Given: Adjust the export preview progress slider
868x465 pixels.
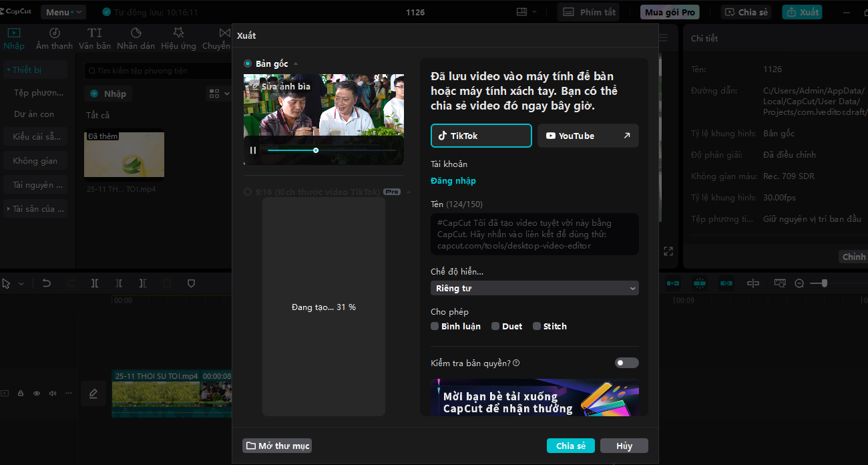Looking at the screenshot, I should pos(331,150).
